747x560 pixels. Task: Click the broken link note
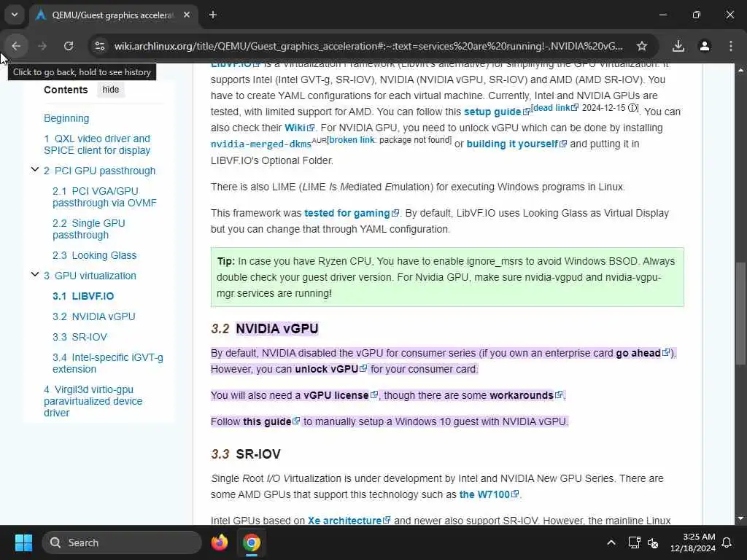[x=352, y=140]
